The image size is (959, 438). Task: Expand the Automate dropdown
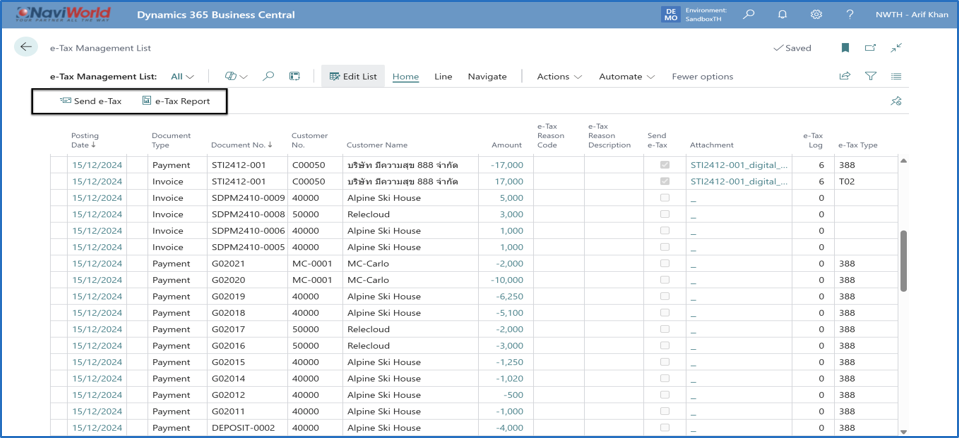[x=627, y=76]
